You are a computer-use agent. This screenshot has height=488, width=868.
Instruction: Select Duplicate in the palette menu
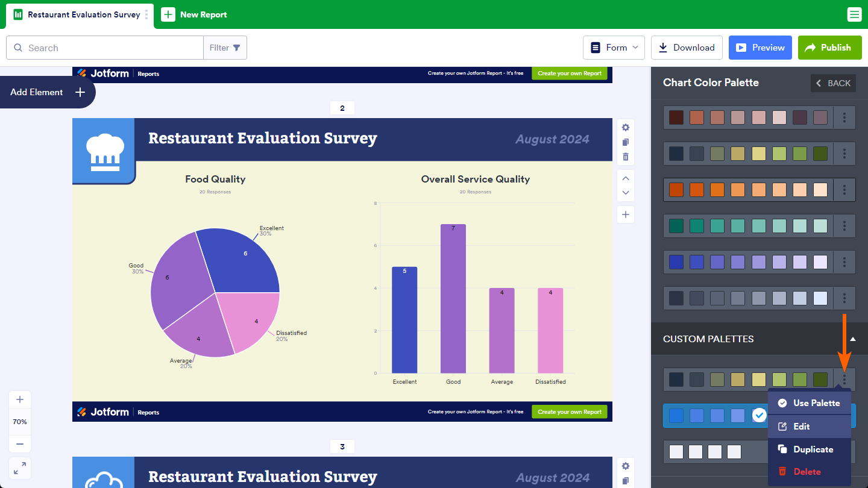[x=810, y=449]
